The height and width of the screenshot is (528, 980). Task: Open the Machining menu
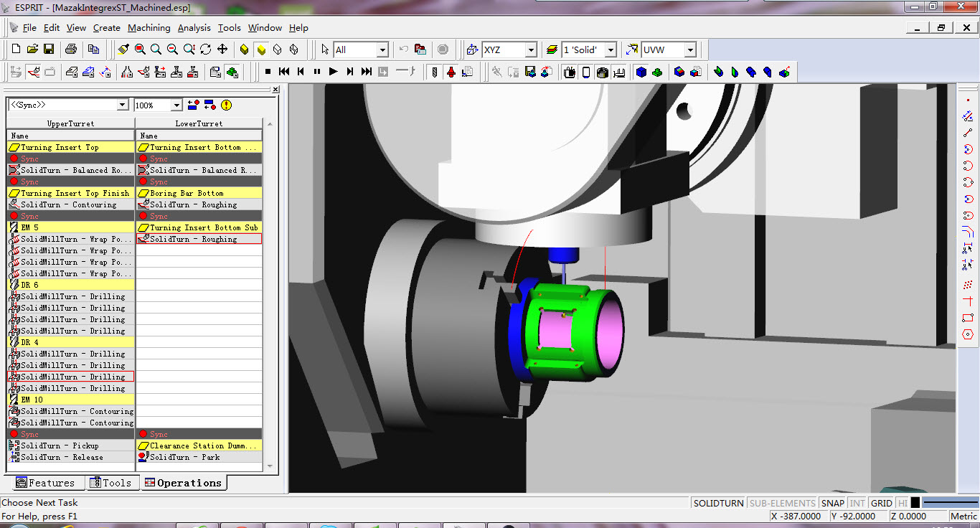click(149, 27)
